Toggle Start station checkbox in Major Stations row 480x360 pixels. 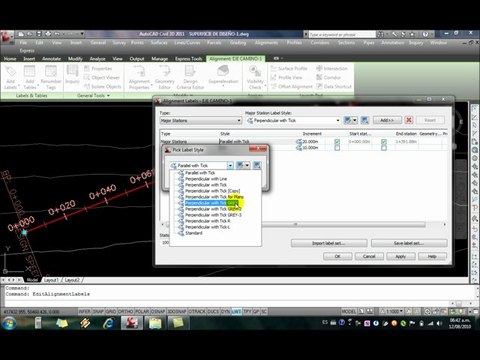[x=337, y=142]
